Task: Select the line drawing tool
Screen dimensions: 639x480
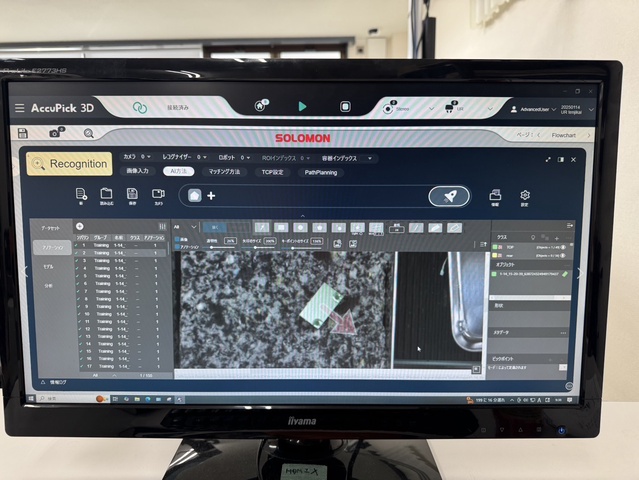Action: (x=416, y=228)
